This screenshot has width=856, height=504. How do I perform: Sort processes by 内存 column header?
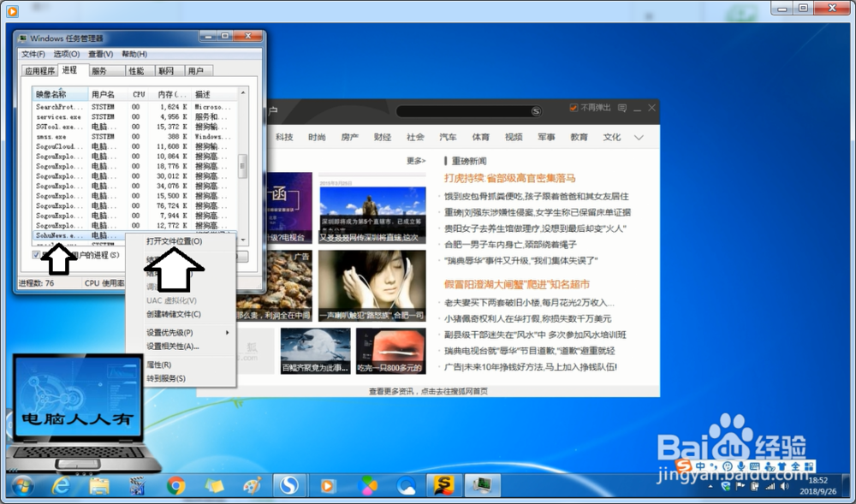171,94
